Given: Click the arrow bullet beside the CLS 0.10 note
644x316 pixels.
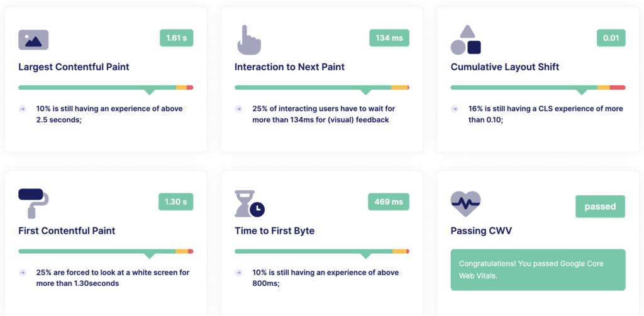Looking at the screenshot, I should pos(455,109).
